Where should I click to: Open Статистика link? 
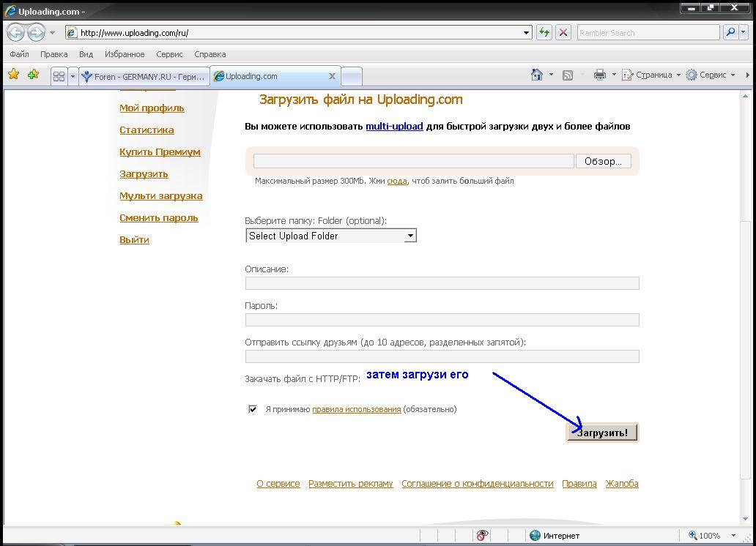point(147,130)
